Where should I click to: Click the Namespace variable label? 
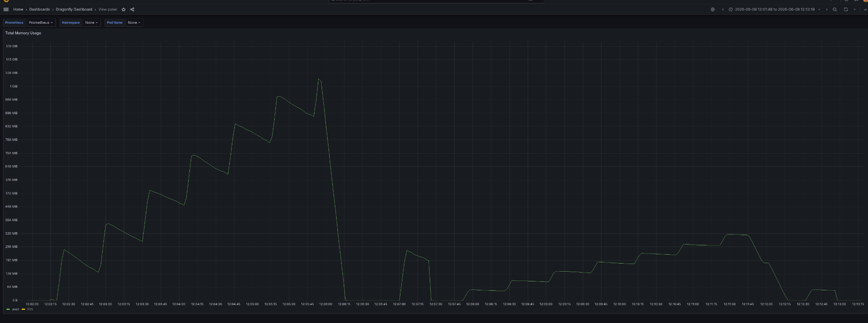coord(71,22)
